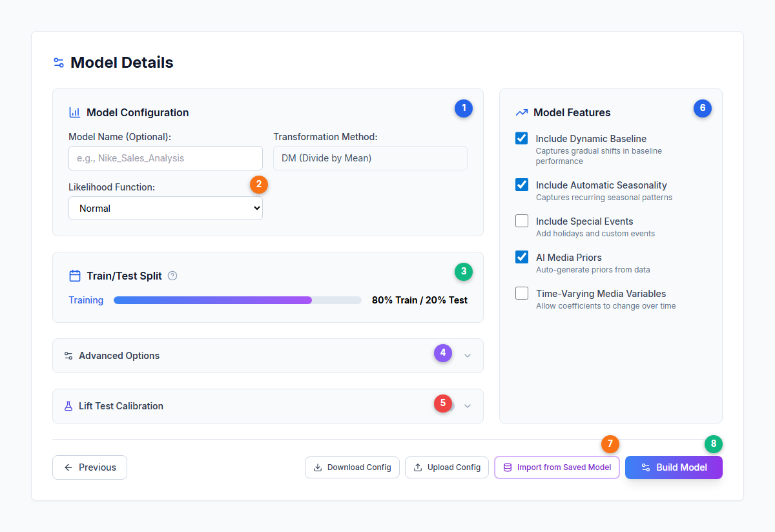Click the "80% Train / 20% Test" text
The image size is (775, 532).
pyautogui.click(x=420, y=300)
